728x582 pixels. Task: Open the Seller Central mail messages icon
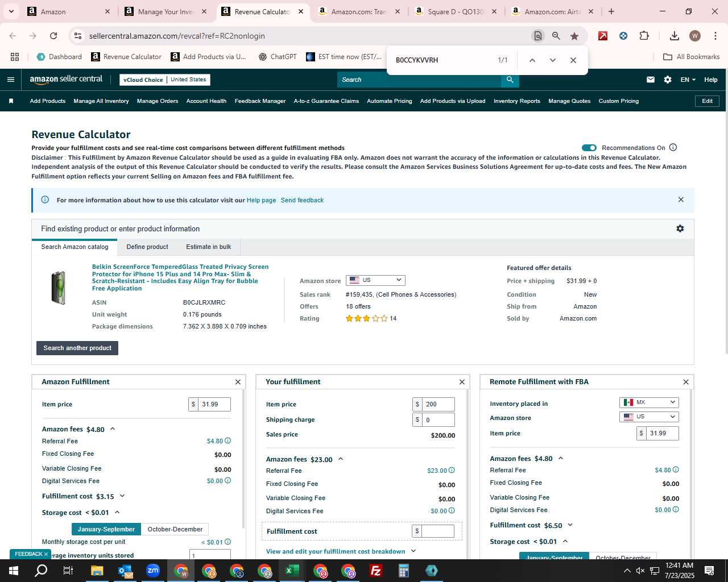pyautogui.click(x=651, y=80)
